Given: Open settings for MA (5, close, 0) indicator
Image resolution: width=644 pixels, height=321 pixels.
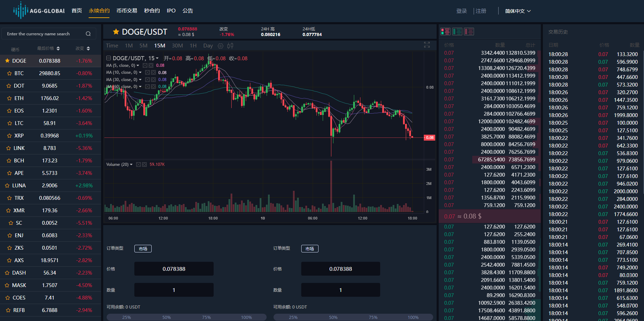Looking at the screenshot, I should (145, 65).
